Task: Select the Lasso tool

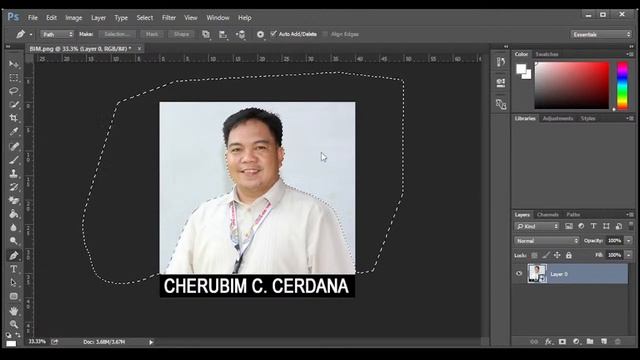Action: pyautogui.click(x=13, y=91)
